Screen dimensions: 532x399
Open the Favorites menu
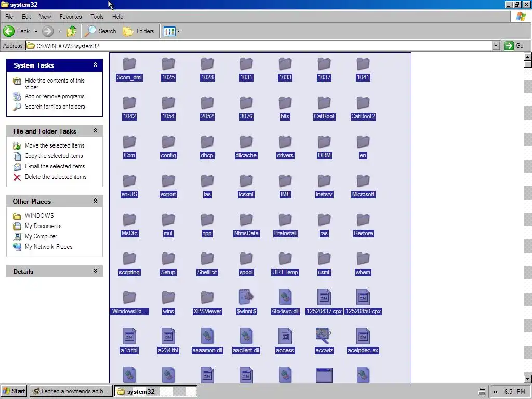[71, 17]
